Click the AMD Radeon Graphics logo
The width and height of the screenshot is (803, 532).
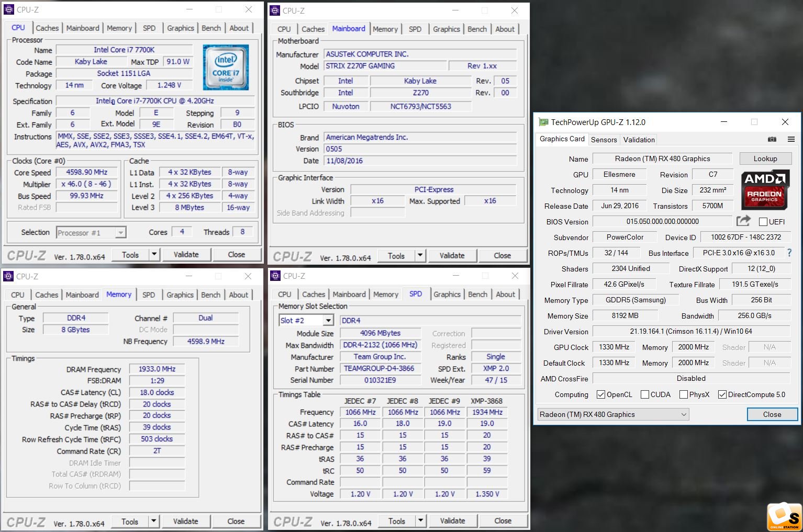[765, 189]
